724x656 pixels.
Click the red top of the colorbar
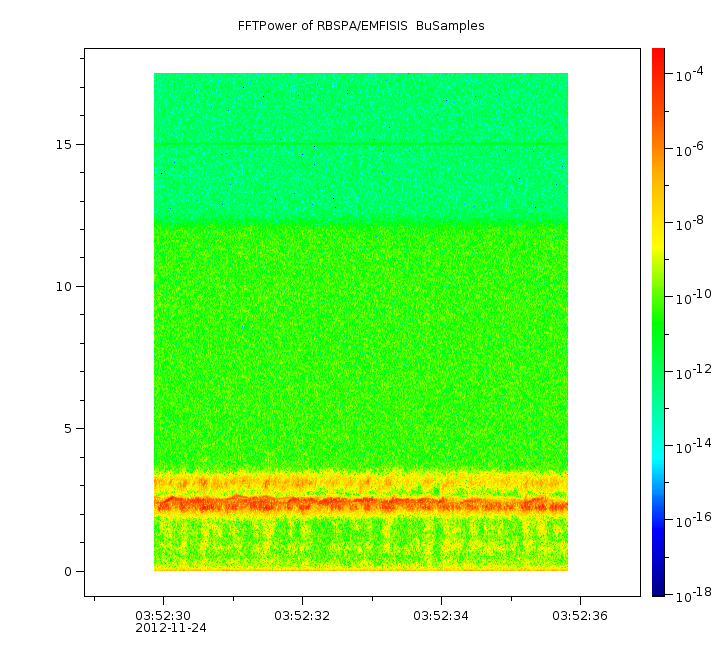click(x=658, y=60)
